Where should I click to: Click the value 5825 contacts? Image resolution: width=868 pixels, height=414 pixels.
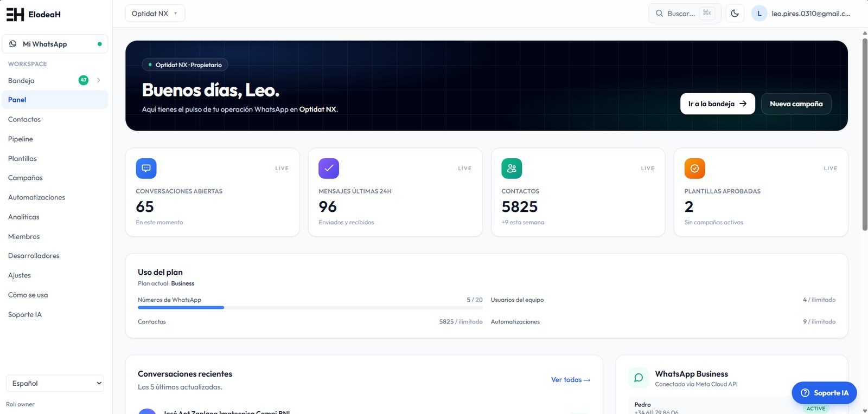click(520, 206)
